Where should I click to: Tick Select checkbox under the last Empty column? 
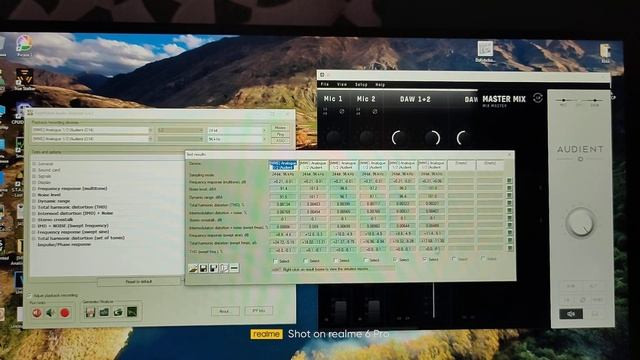(483, 259)
